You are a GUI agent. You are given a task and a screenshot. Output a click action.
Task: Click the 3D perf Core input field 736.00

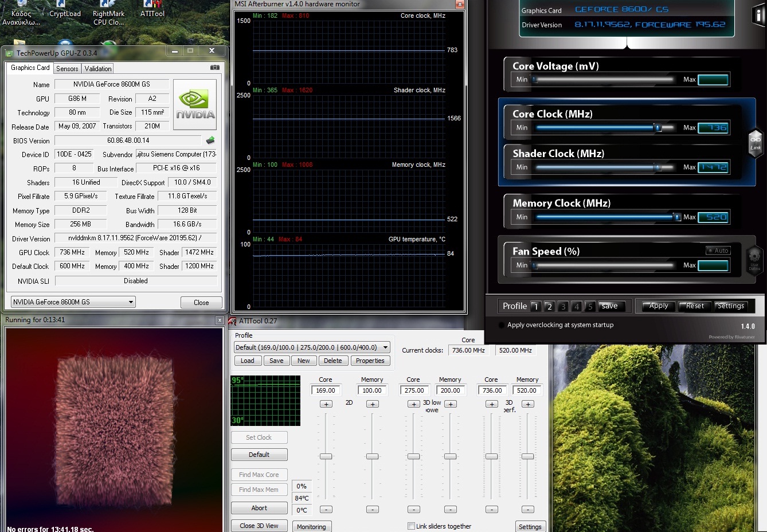[492, 390]
